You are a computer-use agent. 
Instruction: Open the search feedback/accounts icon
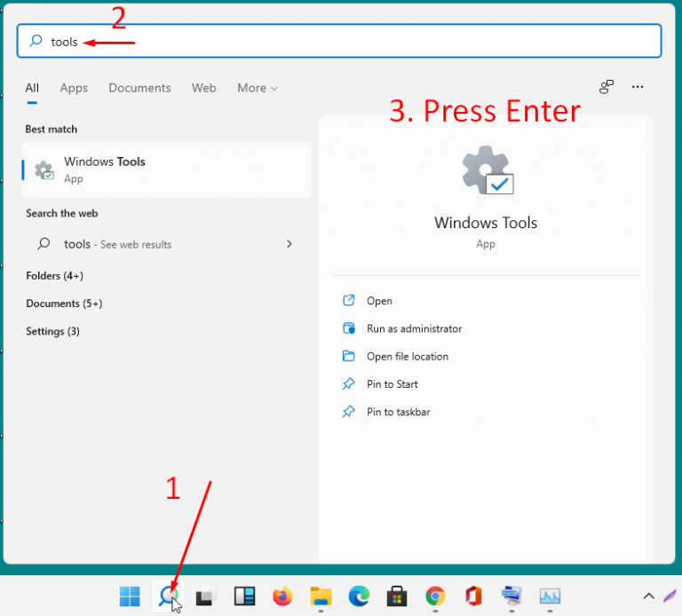tap(607, 87)
